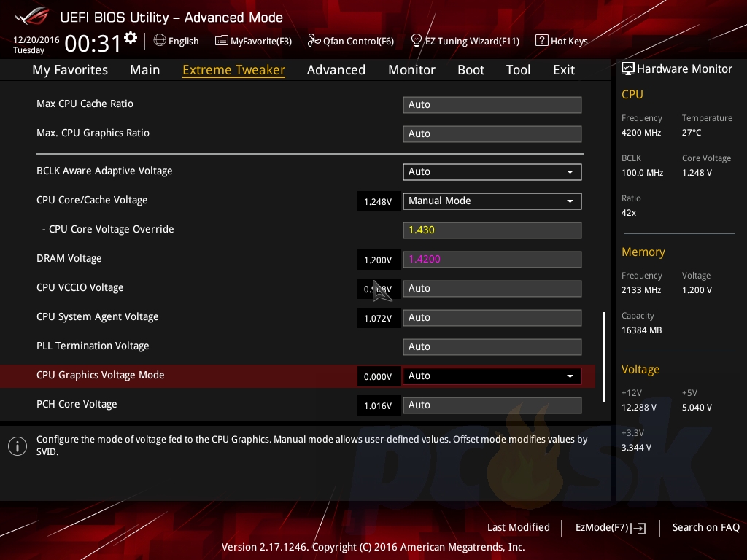The width and height of the screenshot is (747, 560).
Task: Select the Extreme Tweaker tab
Action: pyautogui.click(x=234, y=70)
